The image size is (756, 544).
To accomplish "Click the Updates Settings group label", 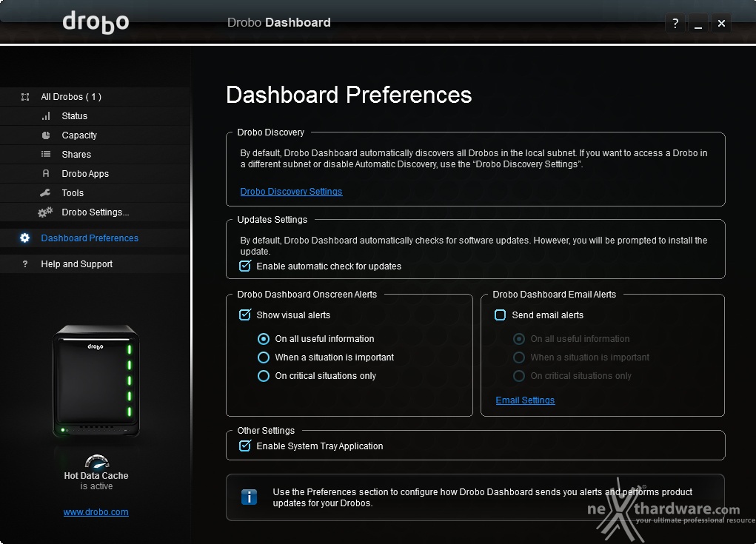I will pyautogui.click(x=272, y=219).
